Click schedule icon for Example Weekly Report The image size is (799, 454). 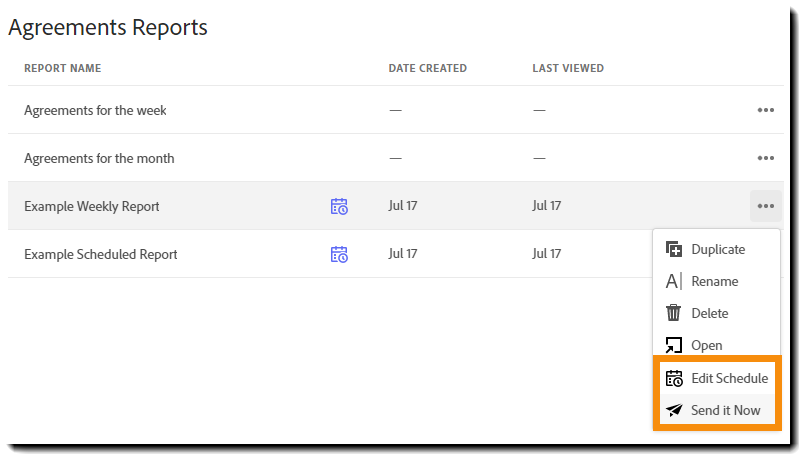[339, 206]
